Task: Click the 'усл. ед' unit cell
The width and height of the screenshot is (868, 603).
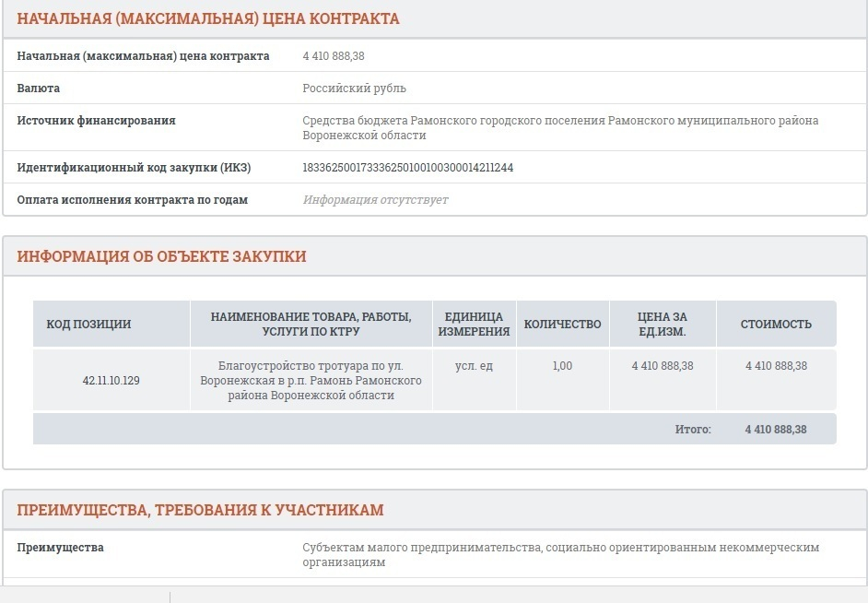Action: tap(474, 366)
